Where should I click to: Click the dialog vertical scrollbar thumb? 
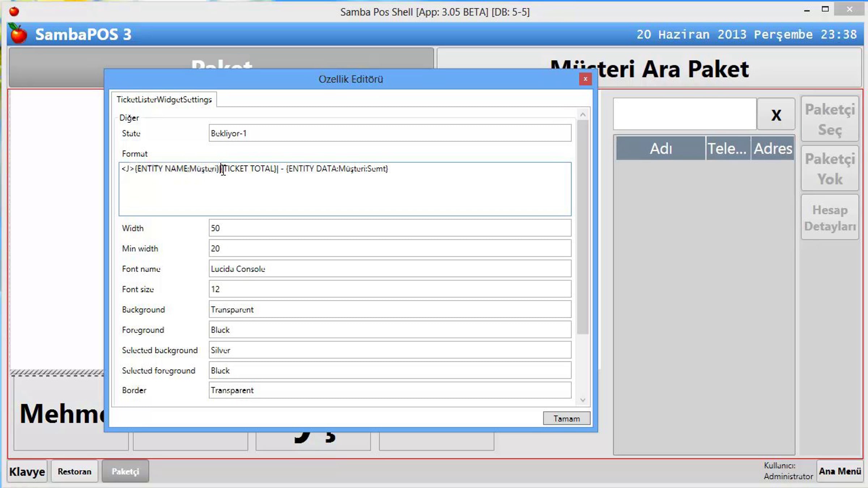583,227
